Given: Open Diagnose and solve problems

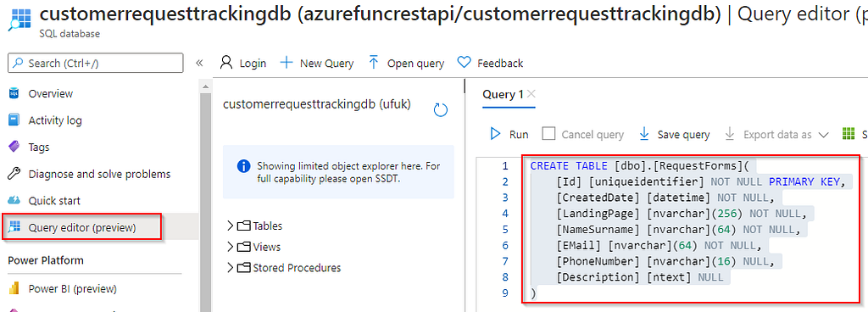Looking at the screenshot, I should [99, 174].
